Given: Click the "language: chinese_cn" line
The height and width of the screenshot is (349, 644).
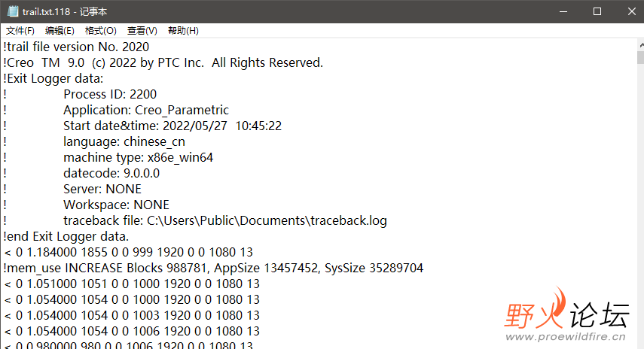Looking at the screenshot, I should (124, 141).
